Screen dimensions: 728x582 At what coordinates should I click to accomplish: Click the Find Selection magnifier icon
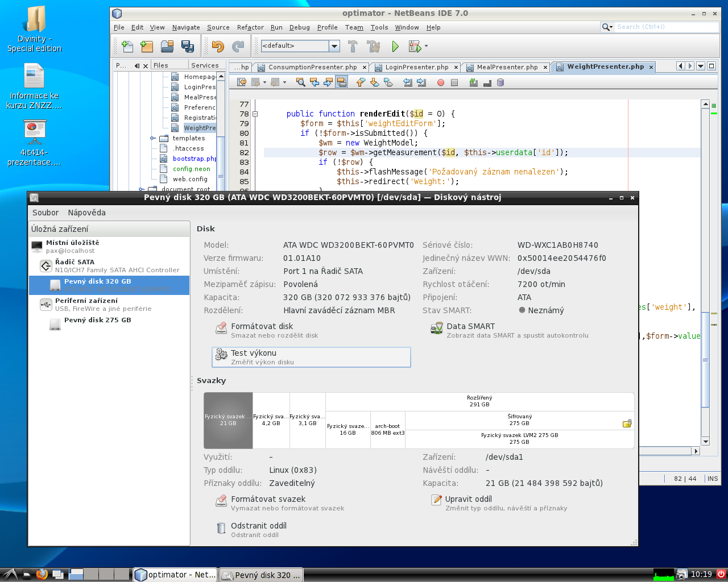point(301,82)
